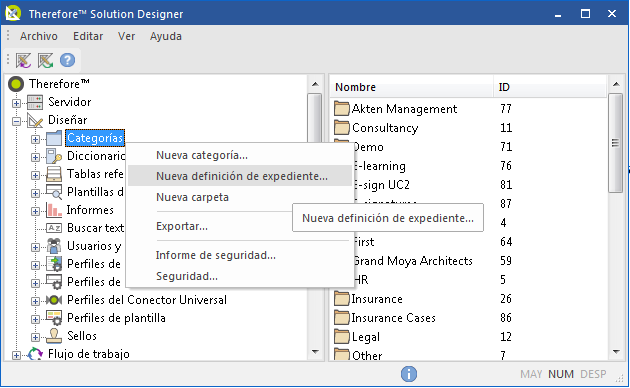The width and height of the screenshot is (630, 388).
Task: Select the Akten Management name
Action: tap(404, 109)
